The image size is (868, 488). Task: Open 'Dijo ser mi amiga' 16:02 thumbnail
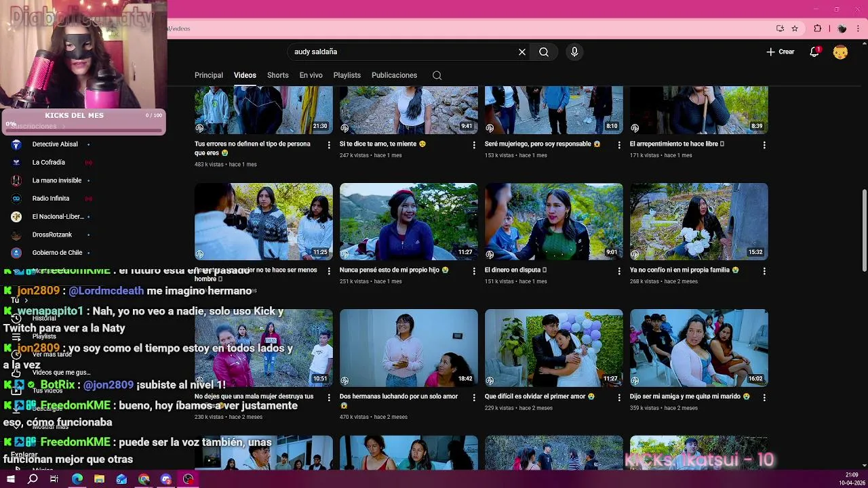pyautogui.click(x=699, y=348)
